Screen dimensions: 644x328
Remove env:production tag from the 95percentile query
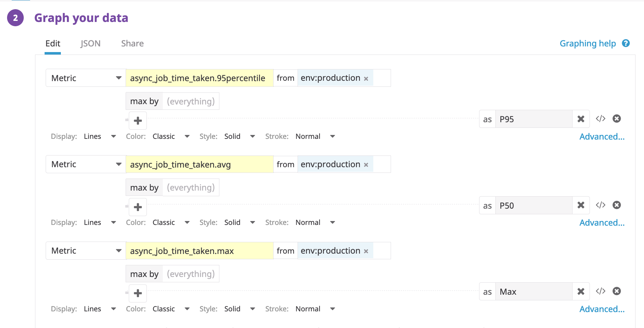[366, 79]
